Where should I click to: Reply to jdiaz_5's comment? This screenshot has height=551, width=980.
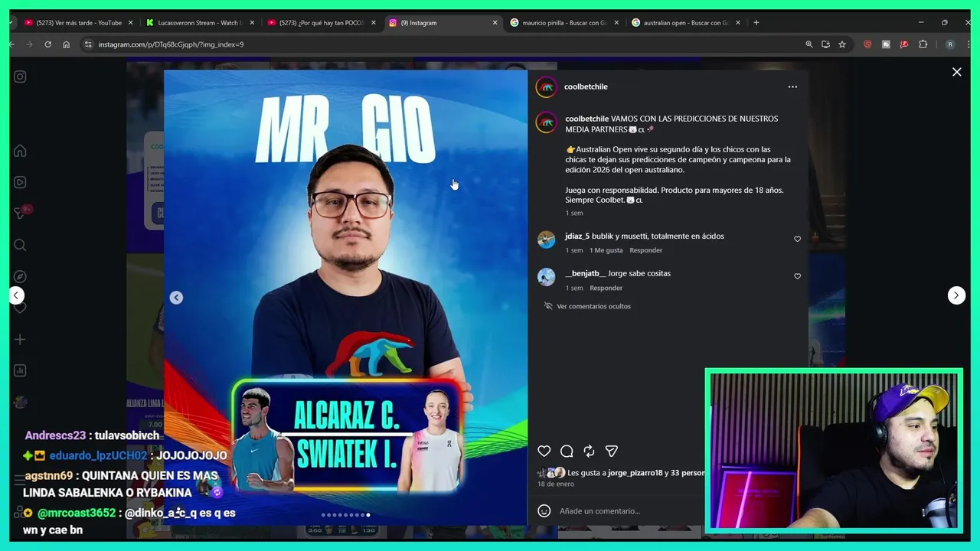[645, 250]
